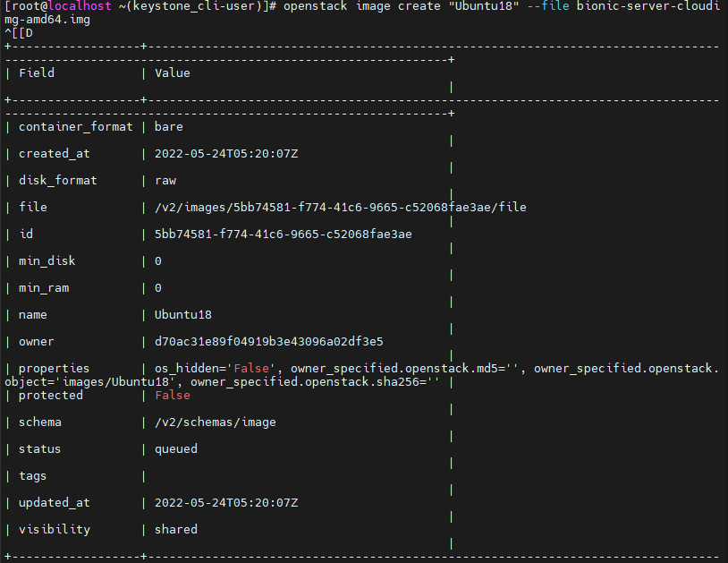Click the red 'False' protected value
This screenshot has width=728, height=563.
[173, 396]
